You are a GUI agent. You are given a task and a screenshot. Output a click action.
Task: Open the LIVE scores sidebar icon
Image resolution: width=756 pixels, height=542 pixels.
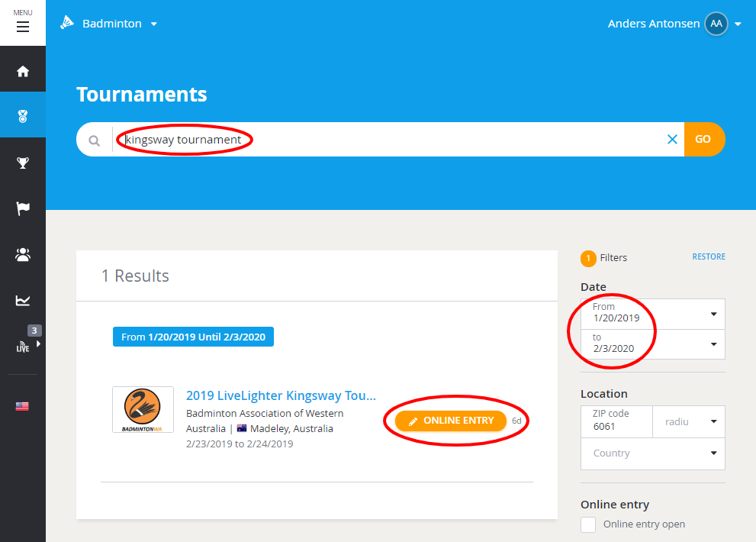23,346
